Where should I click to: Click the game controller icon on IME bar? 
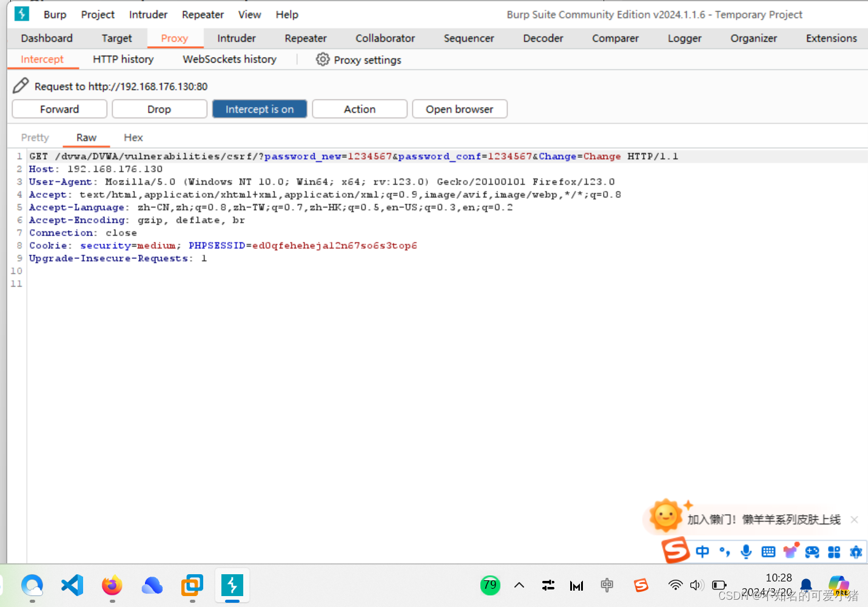point(812,551)
